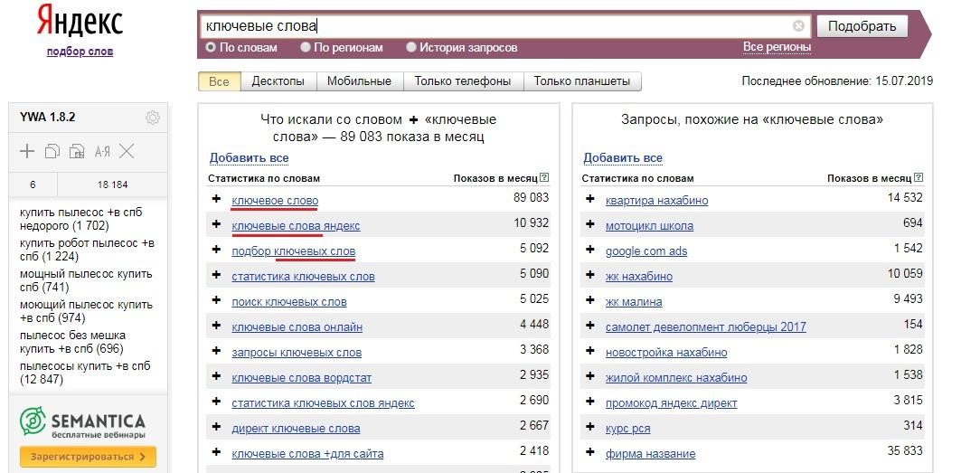Image resolution: width=980 pixels, height=473 pixels.
Task: Add 'google com ads' with plus icon
Action: tap(590, 250)
